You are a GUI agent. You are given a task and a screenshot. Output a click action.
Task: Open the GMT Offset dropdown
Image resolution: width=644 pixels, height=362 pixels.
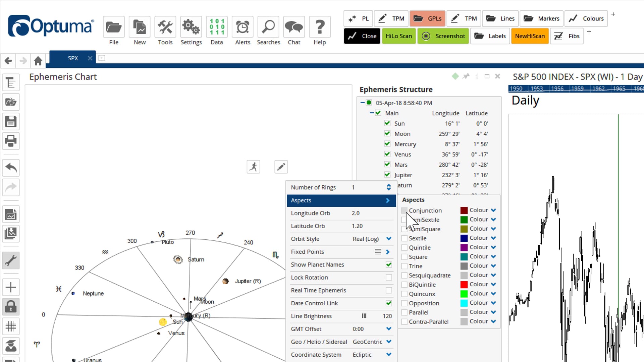click(389, 329)
